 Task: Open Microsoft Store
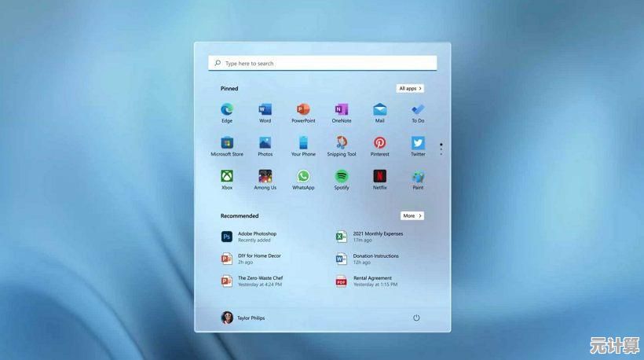[227, 146]
